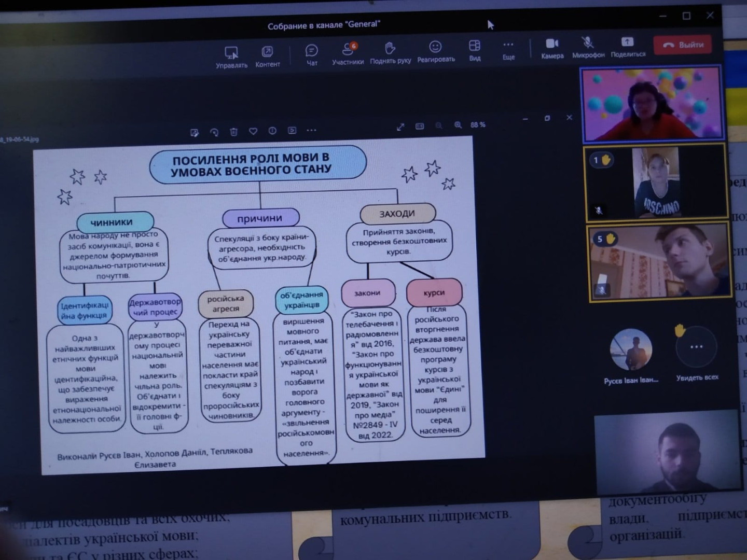Screen dimensions: 747x560
Task: Click the Русєв Іван participant avatar
Action: point(631,349)
